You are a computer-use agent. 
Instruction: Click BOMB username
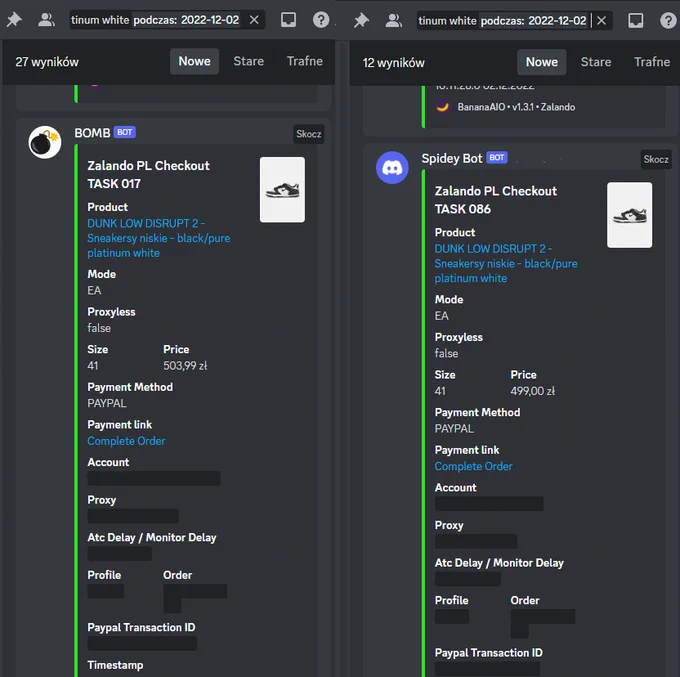click(x=92, y=133)
